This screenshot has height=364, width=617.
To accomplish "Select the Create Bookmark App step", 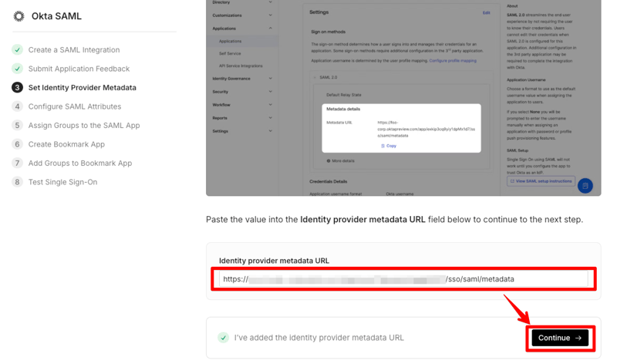I will click(66, 144).
